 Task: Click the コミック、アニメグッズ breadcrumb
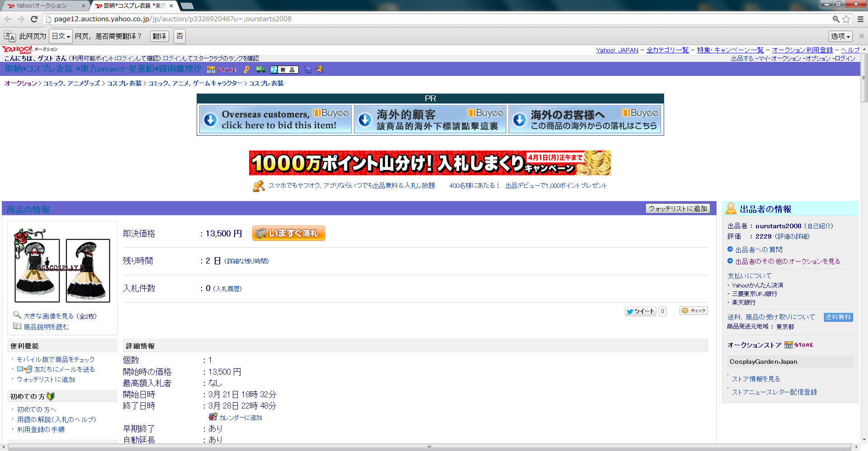71,83
